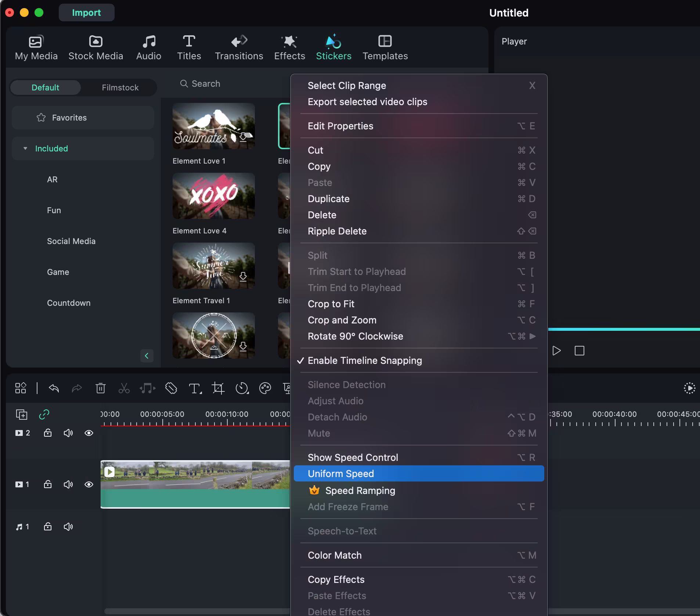This screenshot has height=616, width=700.
Task: Click the undo arrow icon
Action: pos(54,388)
